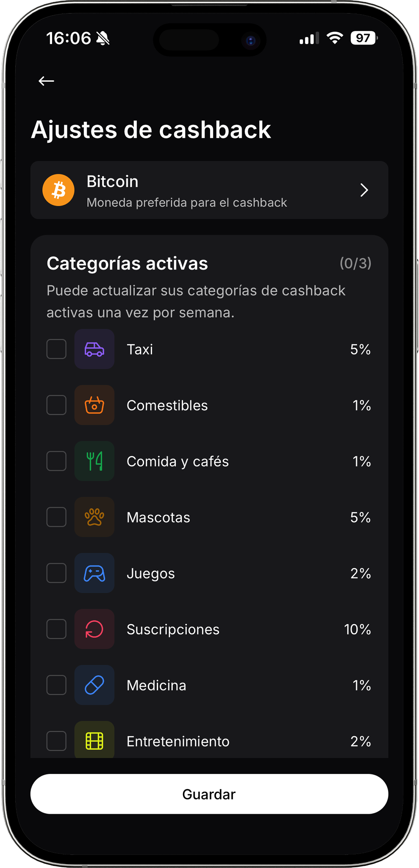
Task: Tap the battery indicator in status bar
Action: click(364, 38)
